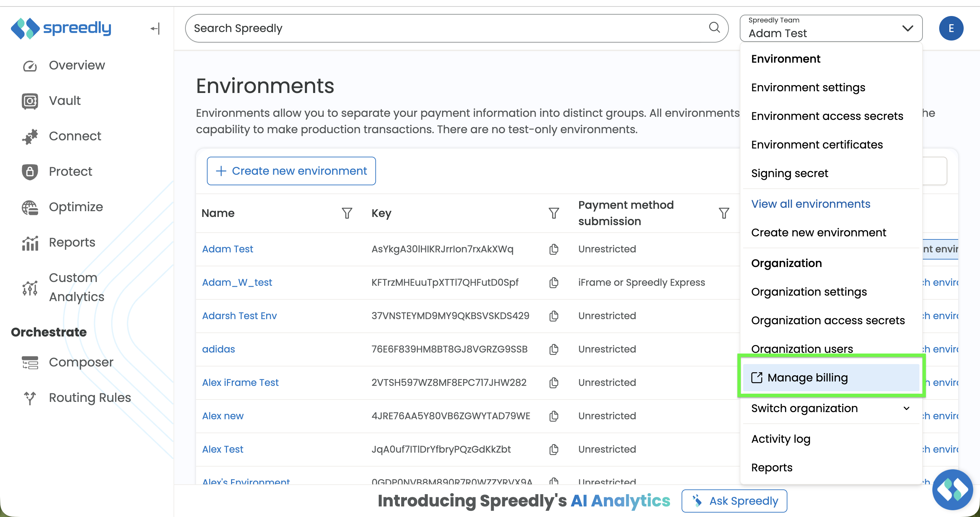Filter the Name column
This screenshot has width=980, height=517.
click(347, 213)
